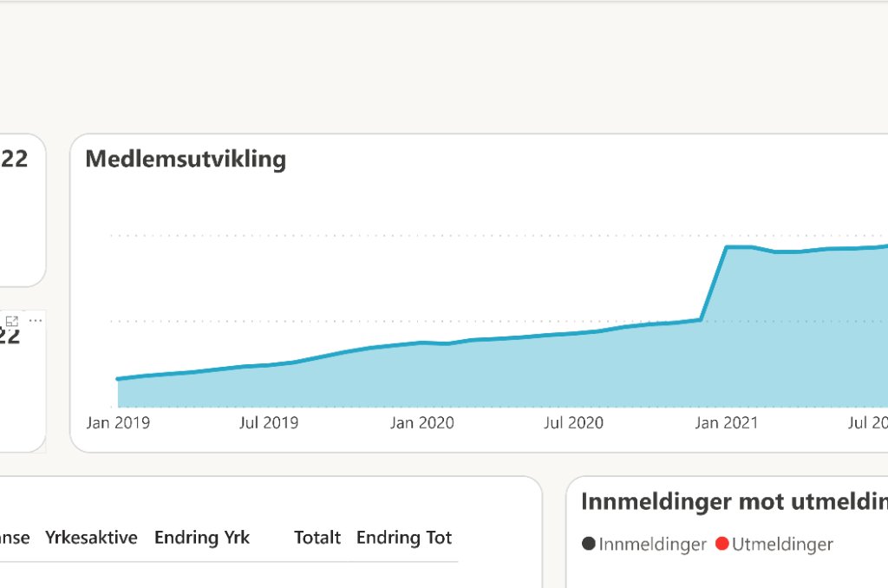Select the Utmeldinger legend label
The height and width of the screenshot is (588, 888).
(x=782, y=545)
